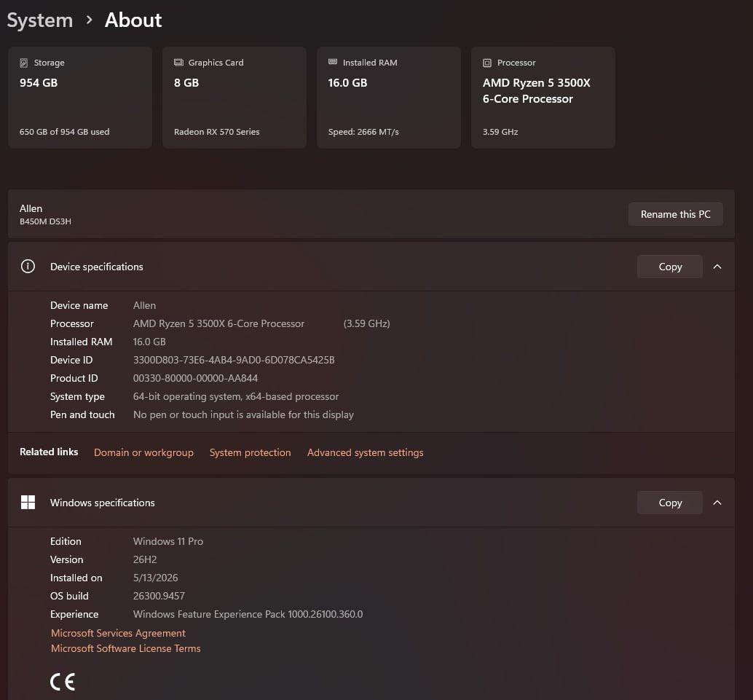Click the Rename this PC button

click(x=675, y=214)
